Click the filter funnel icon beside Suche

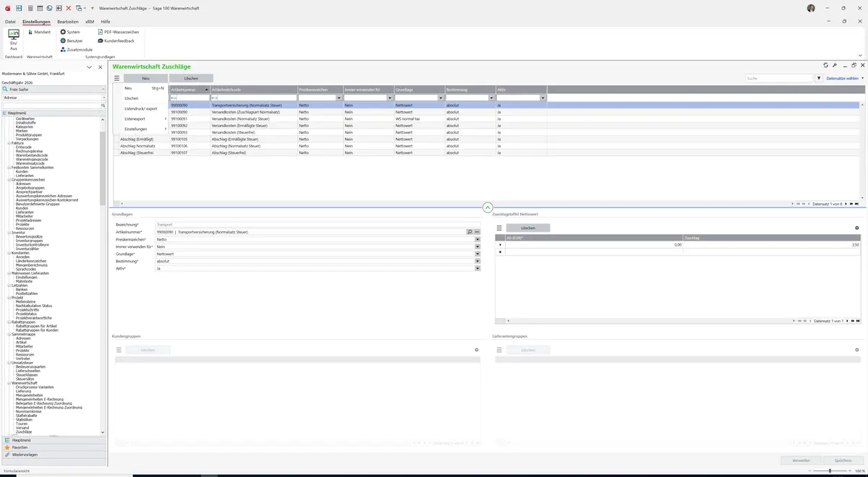pos(819,78)
